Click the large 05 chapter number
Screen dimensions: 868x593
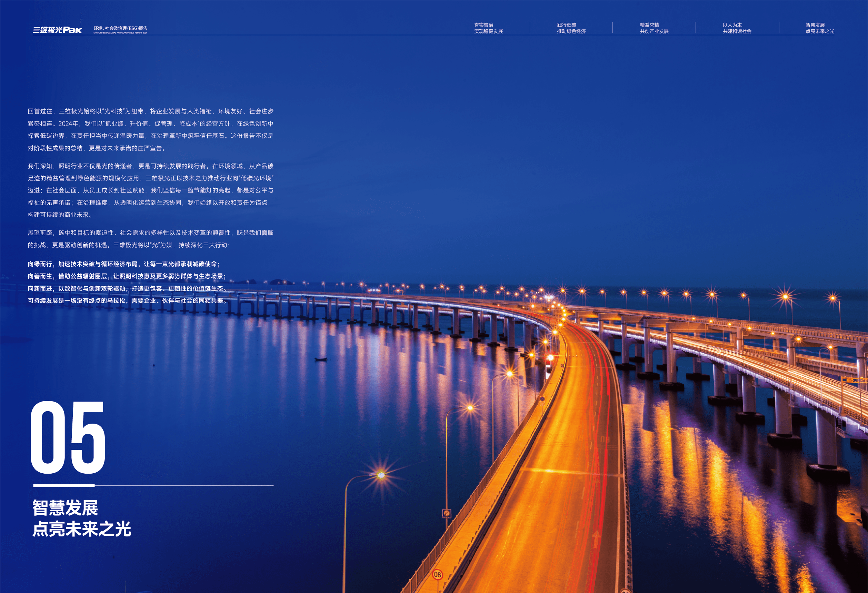click(x=68, y=437)
